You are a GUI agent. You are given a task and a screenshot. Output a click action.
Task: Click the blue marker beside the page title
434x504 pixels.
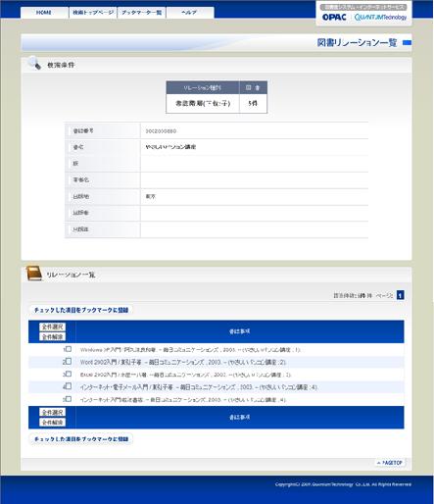pos(407,42)
